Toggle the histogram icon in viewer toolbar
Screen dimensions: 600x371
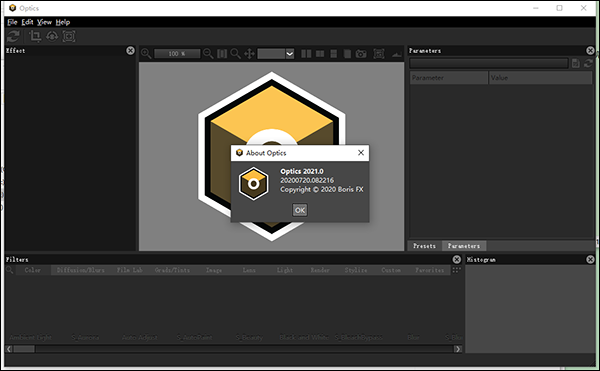point(397,54)
